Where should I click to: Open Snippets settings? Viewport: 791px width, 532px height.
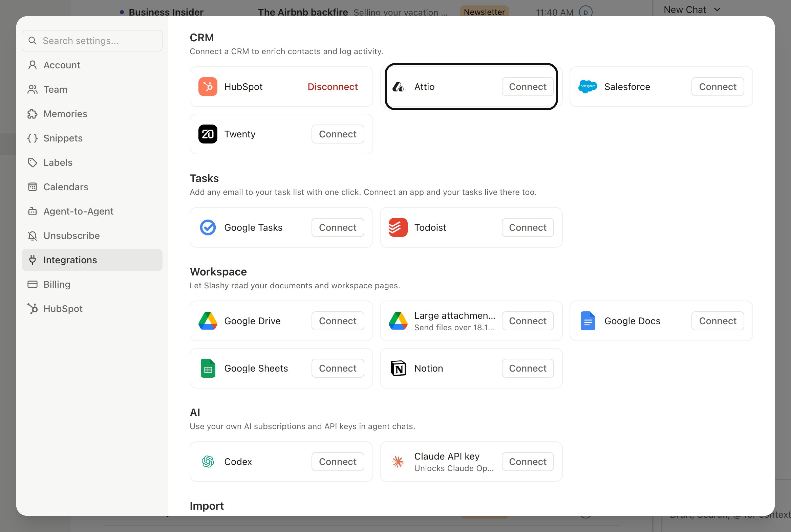[x=92, y=138]
